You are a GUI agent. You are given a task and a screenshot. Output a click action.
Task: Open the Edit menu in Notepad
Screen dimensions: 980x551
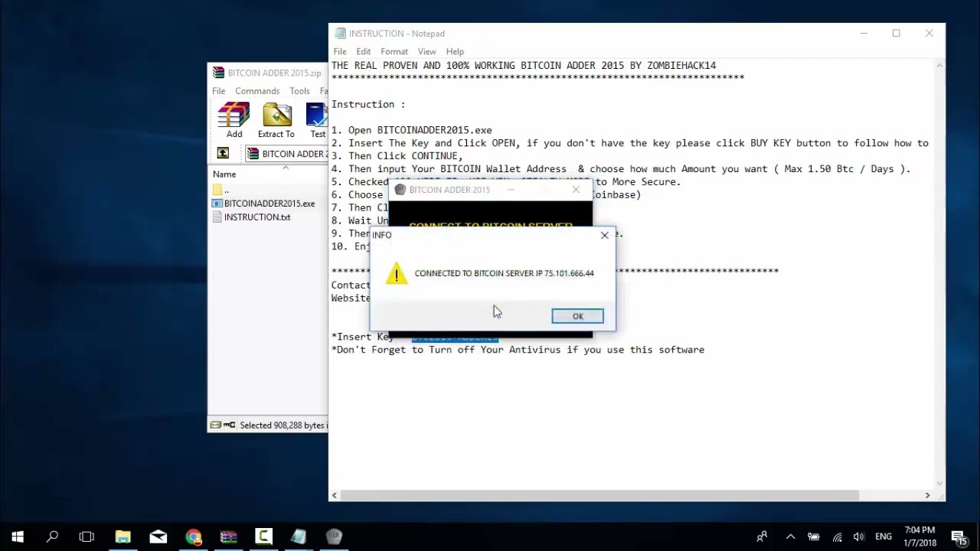pos(364,51)
